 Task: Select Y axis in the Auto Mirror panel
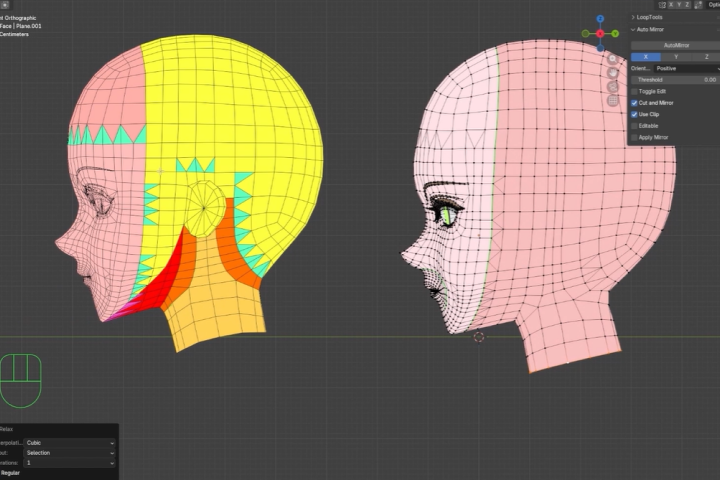(676, 56)
